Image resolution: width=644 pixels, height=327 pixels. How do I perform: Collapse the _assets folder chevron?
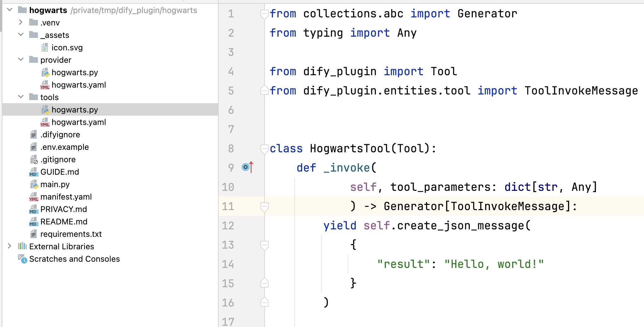[x=21, y=35]
